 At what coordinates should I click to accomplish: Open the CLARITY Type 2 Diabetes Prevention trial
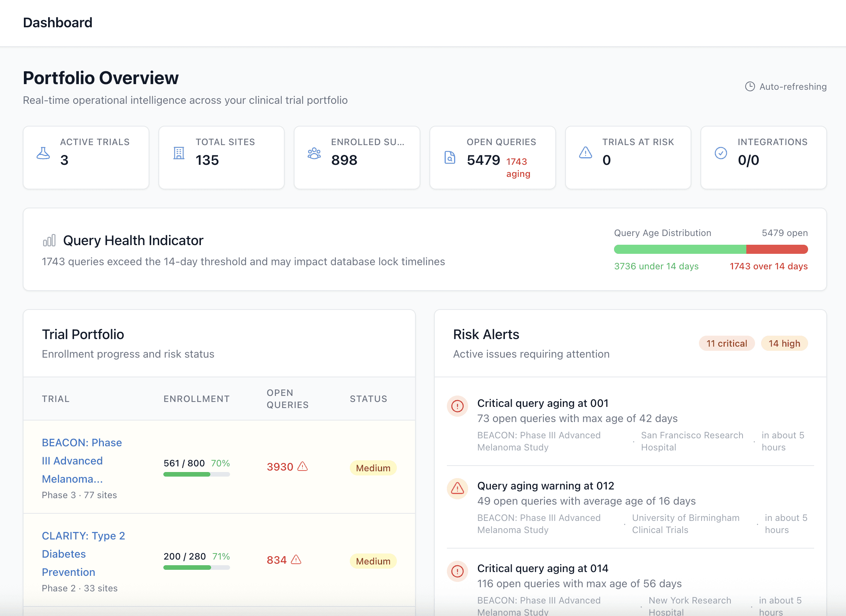(x=83, y=553)
